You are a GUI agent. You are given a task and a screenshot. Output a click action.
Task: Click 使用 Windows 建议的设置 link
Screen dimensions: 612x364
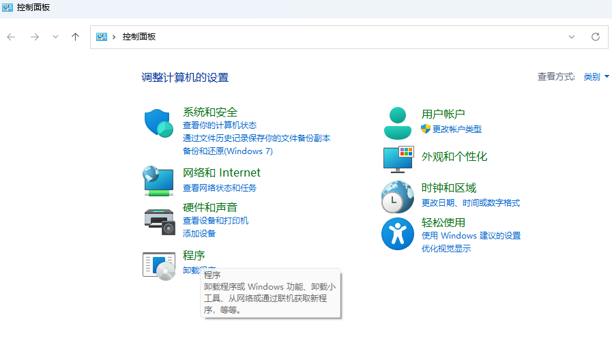pyautogui.click(x=471, y=236)
